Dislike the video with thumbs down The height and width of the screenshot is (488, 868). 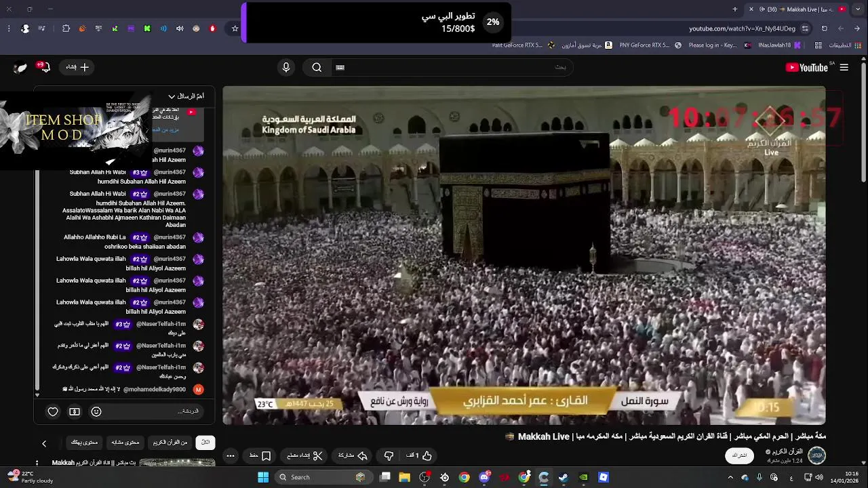389,455
